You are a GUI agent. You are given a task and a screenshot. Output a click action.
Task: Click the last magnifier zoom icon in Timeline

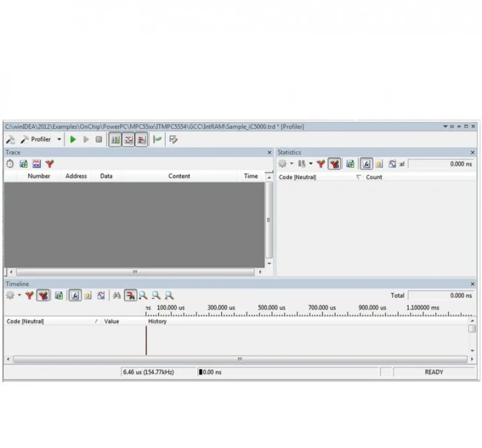coord(169,296)
